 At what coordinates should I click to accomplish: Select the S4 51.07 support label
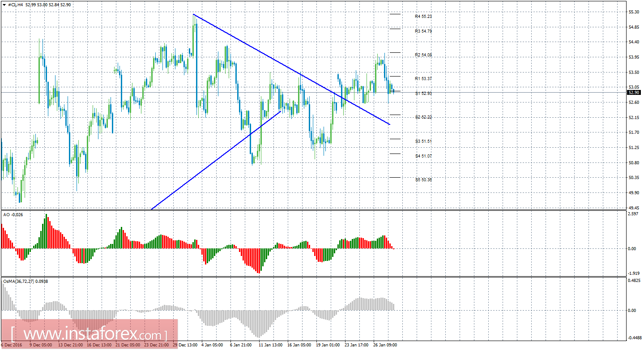point(423,156)
